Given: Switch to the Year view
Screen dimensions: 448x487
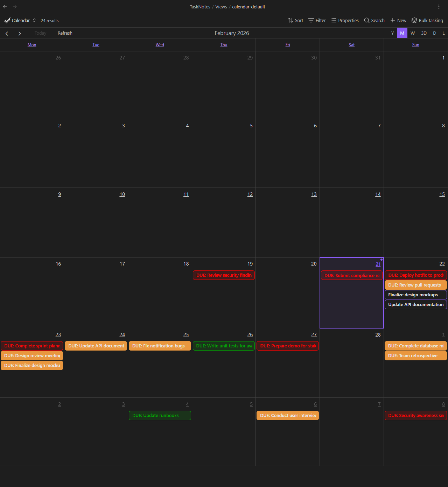Looking at the screenshot, I should tap(392, 33).
